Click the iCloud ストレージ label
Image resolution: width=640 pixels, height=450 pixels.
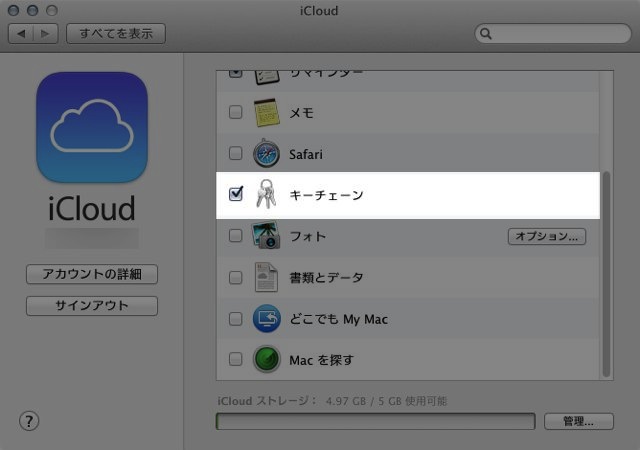click(x=267, y=401)
